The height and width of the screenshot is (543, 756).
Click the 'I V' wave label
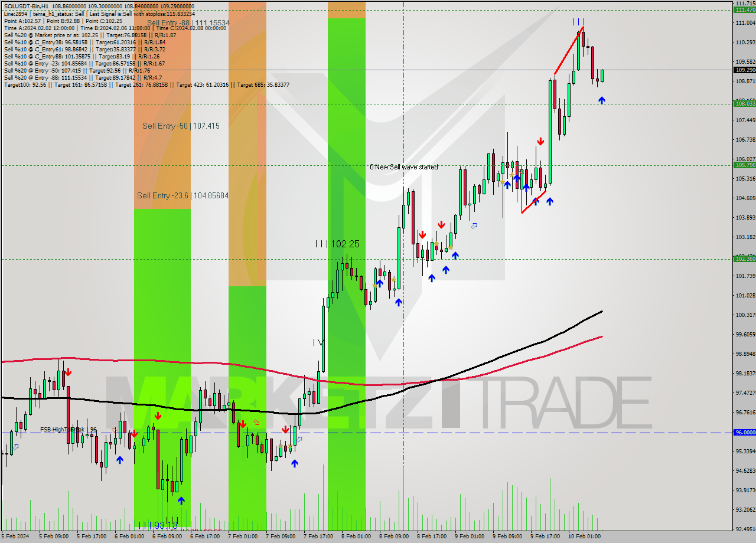point(318,342)
